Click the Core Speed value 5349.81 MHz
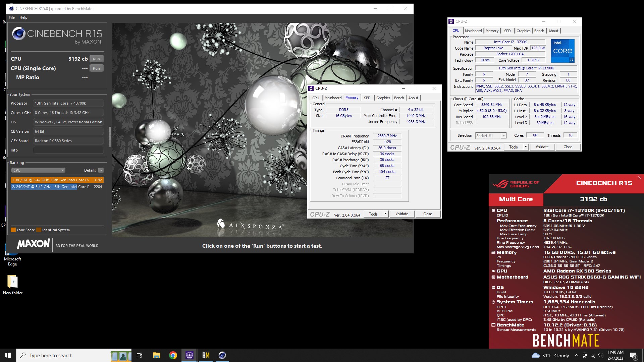Image resolution: width=644 pixels, height=362 pixels. [x=492, y=105]
